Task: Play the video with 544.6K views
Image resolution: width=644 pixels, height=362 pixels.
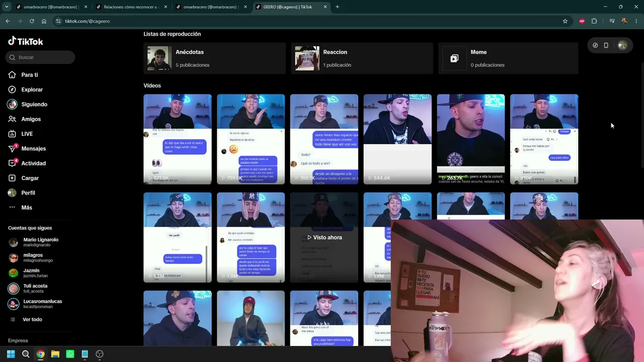Action: click(397, 139)
